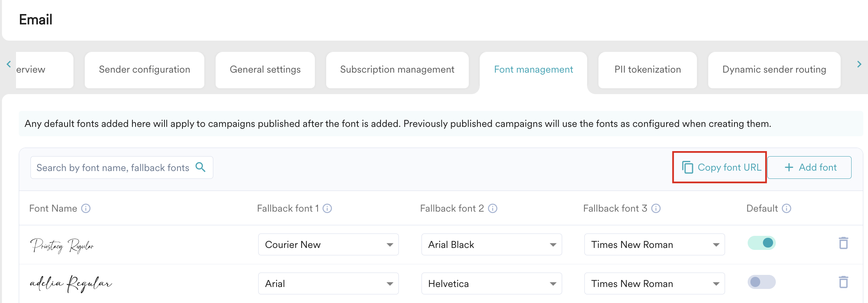
Task: Expand the Helvetica fallback font dropdown
Action: point(491,284)
